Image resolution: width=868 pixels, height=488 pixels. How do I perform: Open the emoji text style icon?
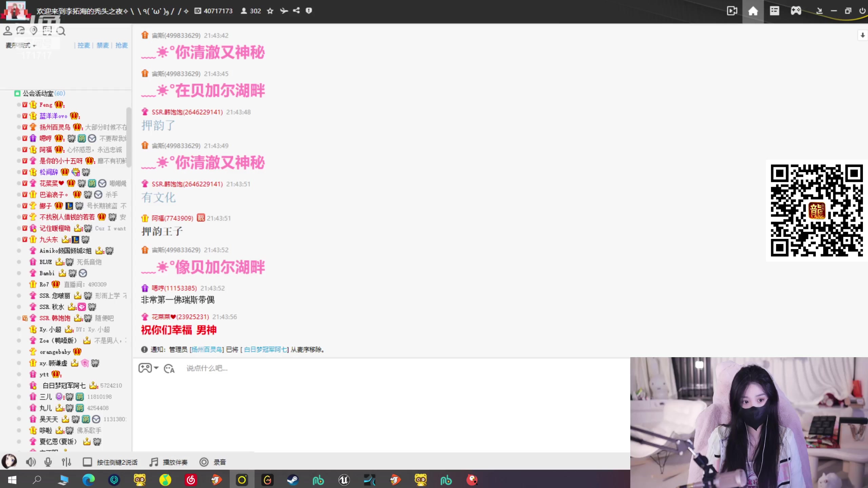point(169,368)
